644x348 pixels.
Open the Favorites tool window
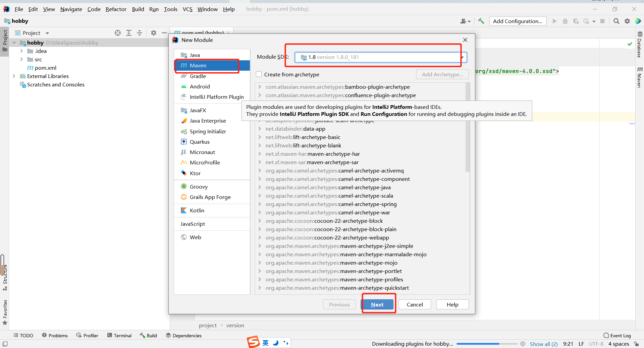(5, 312)
